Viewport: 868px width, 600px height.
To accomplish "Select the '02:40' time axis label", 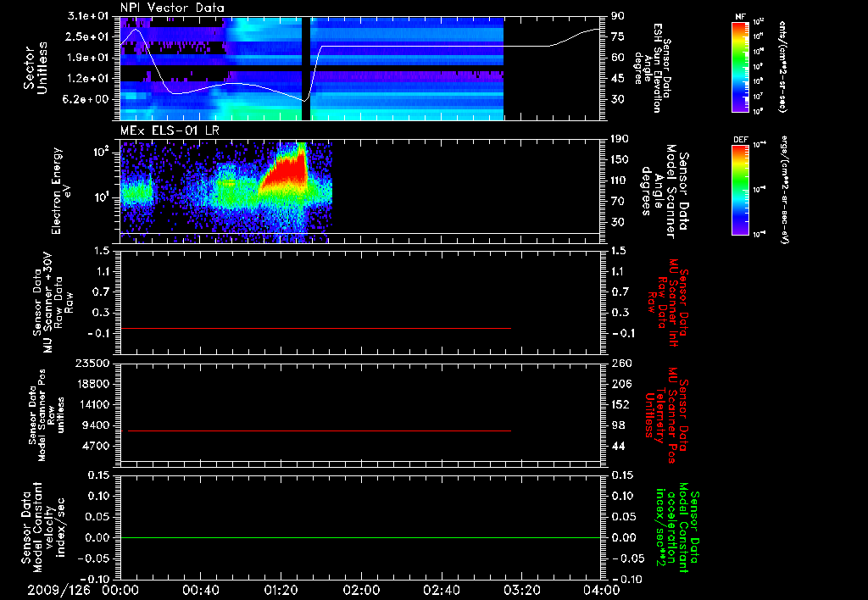I will (x=441, y=590).
